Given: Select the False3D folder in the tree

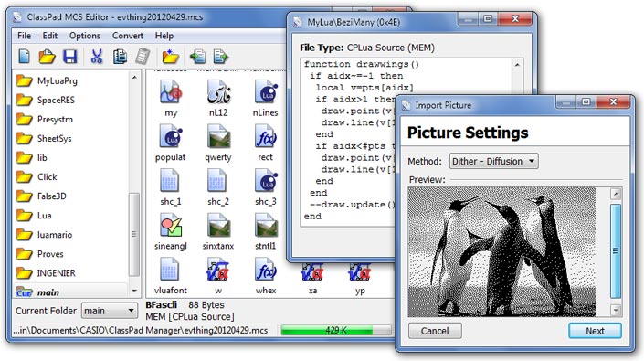Looking at the screenshot, I should [x=41, y=196].
